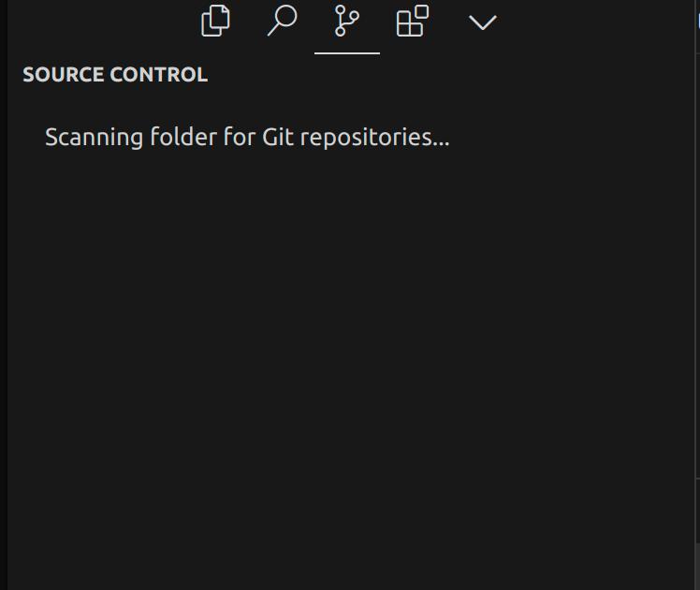The height and width of the screenshot is (590, 700).
Task: Open the Search magnifier view
Action: [282, 22]
